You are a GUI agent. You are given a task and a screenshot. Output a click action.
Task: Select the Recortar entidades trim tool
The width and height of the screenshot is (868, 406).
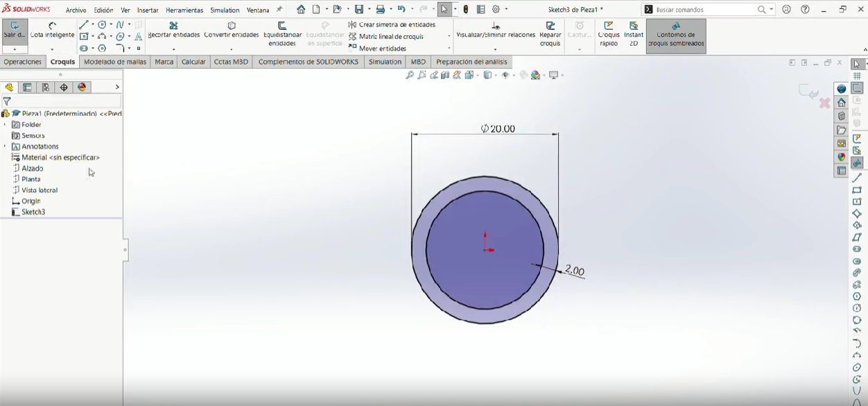173,30
